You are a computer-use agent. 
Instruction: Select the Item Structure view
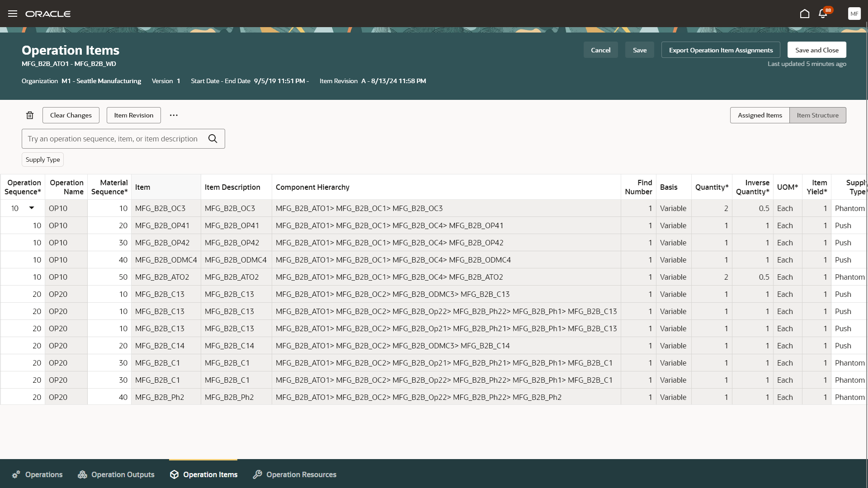[817, 115]
